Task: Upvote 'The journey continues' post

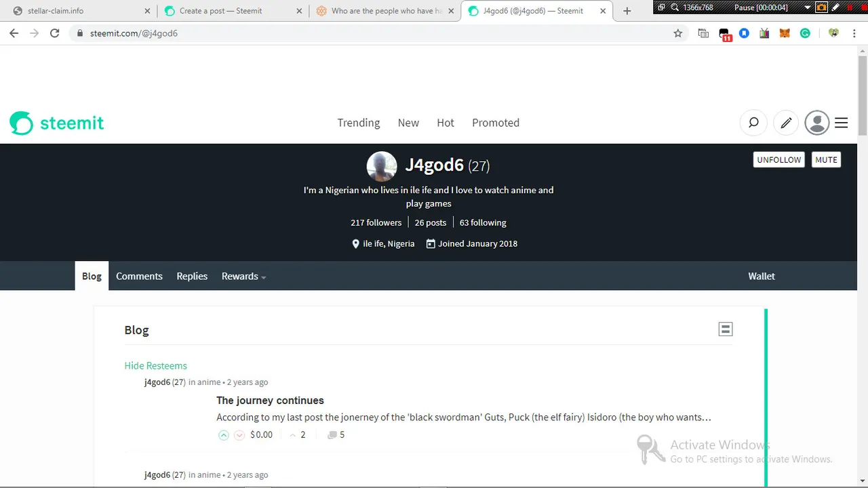Action: [223, 435]
